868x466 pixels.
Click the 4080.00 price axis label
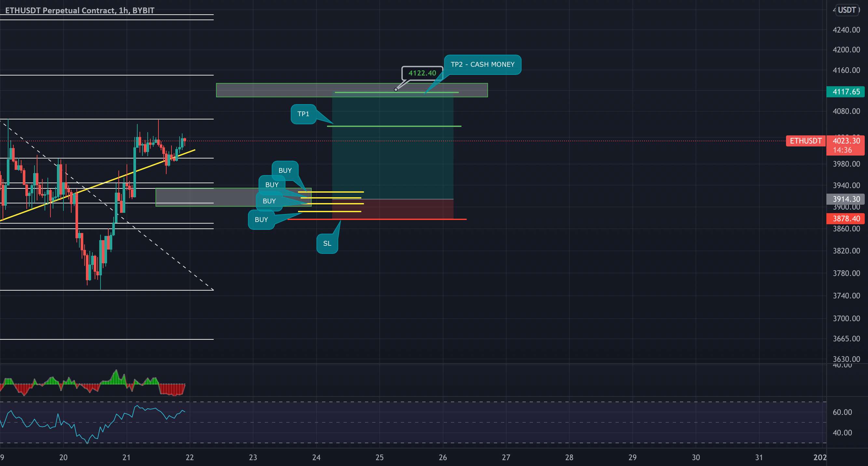846,111
